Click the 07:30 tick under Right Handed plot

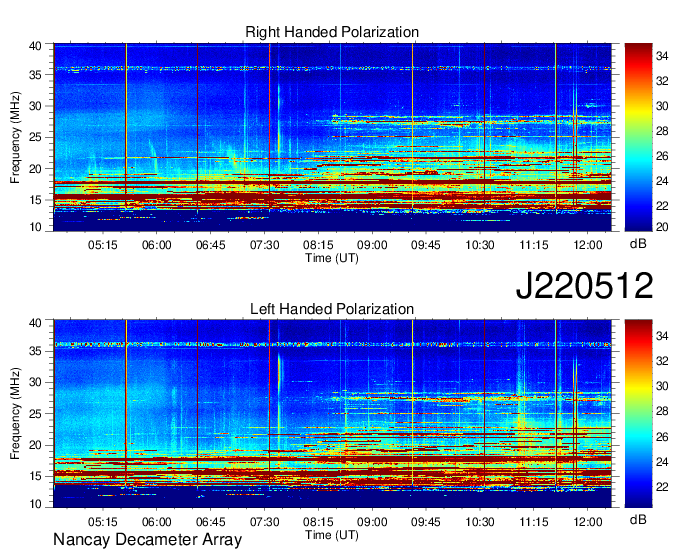point(265,245)
